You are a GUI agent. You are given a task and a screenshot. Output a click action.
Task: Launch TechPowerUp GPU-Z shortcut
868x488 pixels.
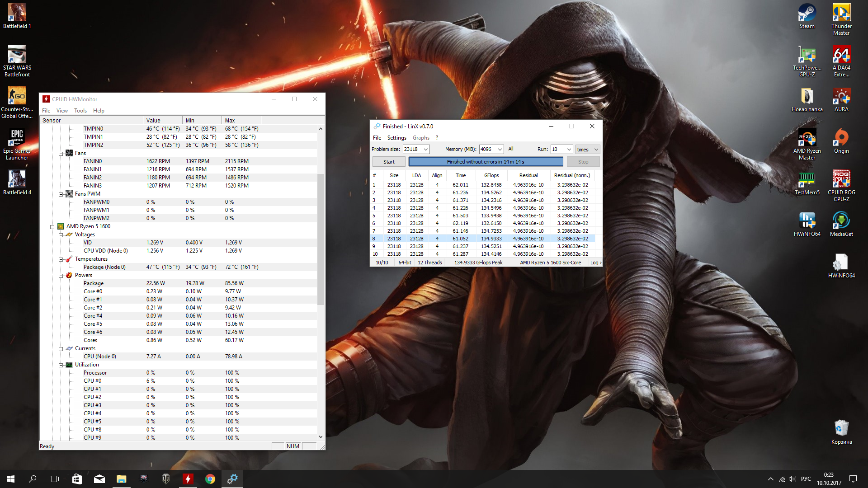(807, 55)
